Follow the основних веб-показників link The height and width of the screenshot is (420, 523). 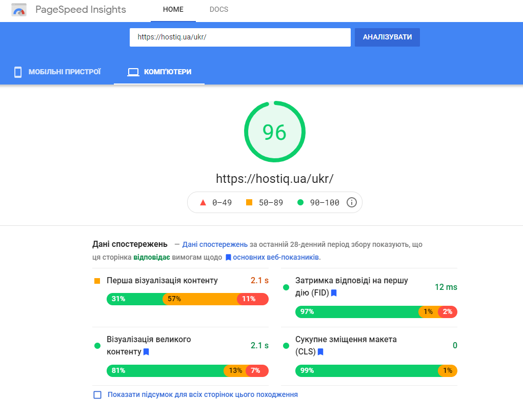click(276, 257)
